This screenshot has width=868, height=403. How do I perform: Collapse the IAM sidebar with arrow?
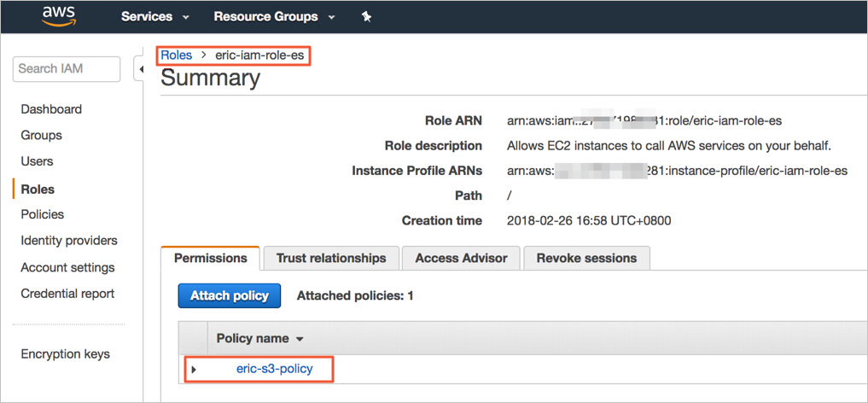[139, 68]
